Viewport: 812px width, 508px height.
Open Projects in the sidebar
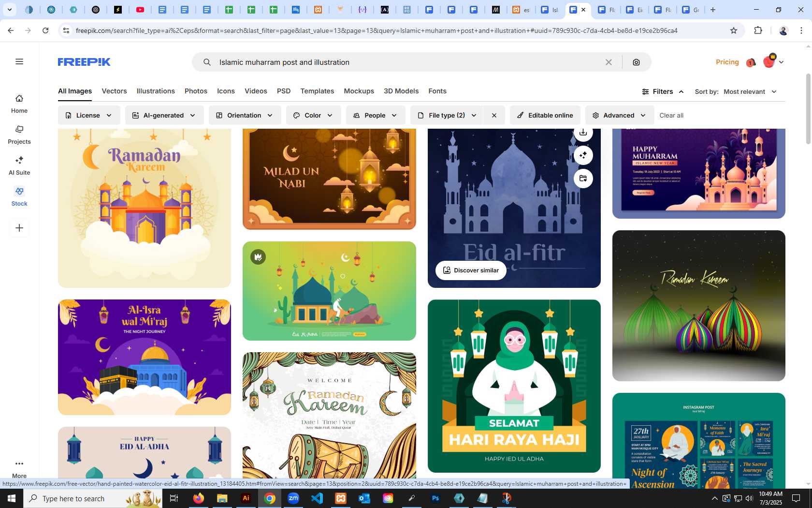coord(19,135)
